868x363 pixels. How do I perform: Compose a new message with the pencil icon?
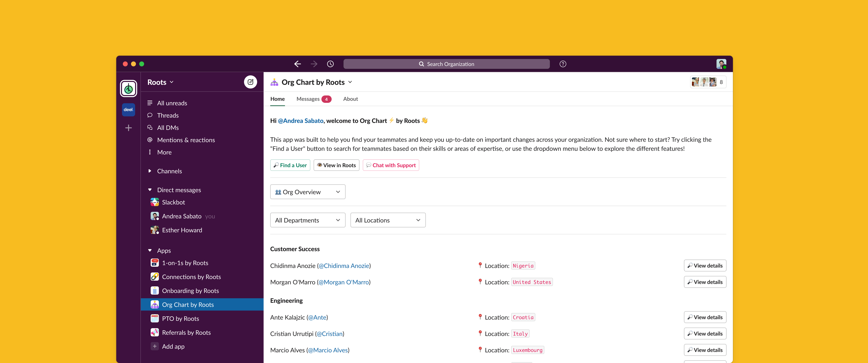click(x=250, y=82)
